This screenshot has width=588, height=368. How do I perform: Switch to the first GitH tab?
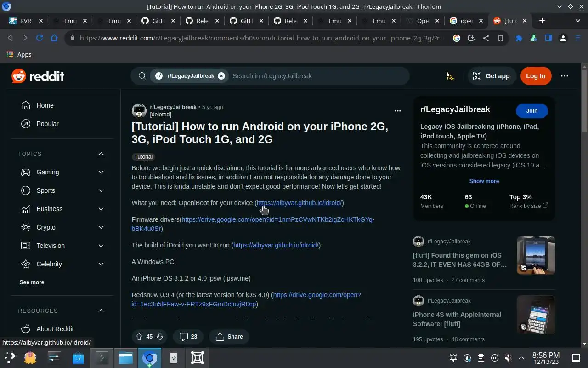[x=158, y=21]
